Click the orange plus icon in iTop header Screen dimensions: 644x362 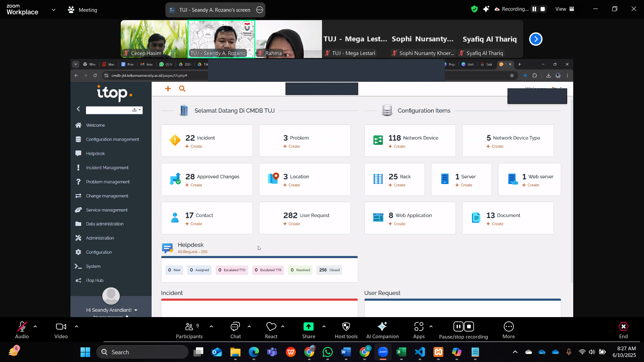[x=168, y=88]
